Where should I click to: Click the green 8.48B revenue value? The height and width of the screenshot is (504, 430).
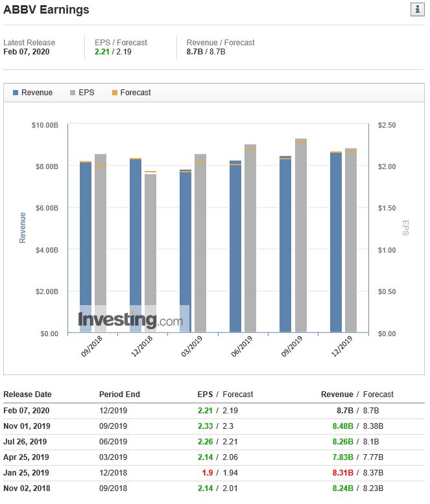coord(343,426)
